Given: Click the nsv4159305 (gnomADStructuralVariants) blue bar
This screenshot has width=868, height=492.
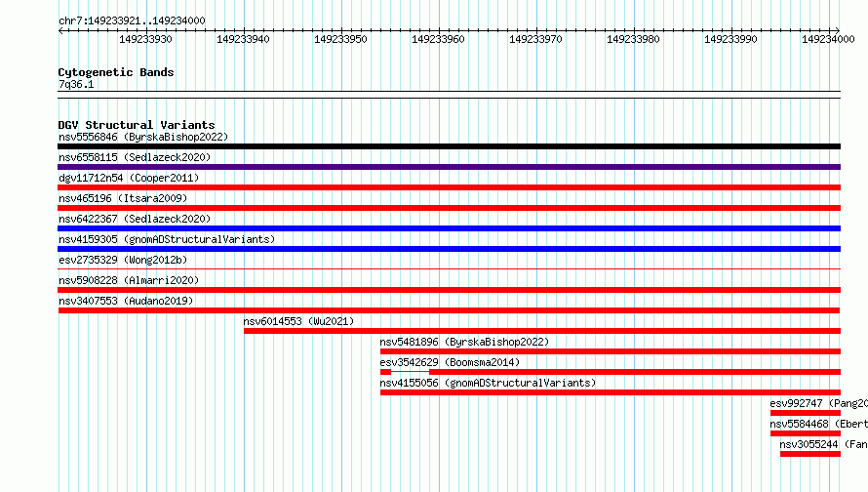Looking at the screenshot, I should point(449,249).
